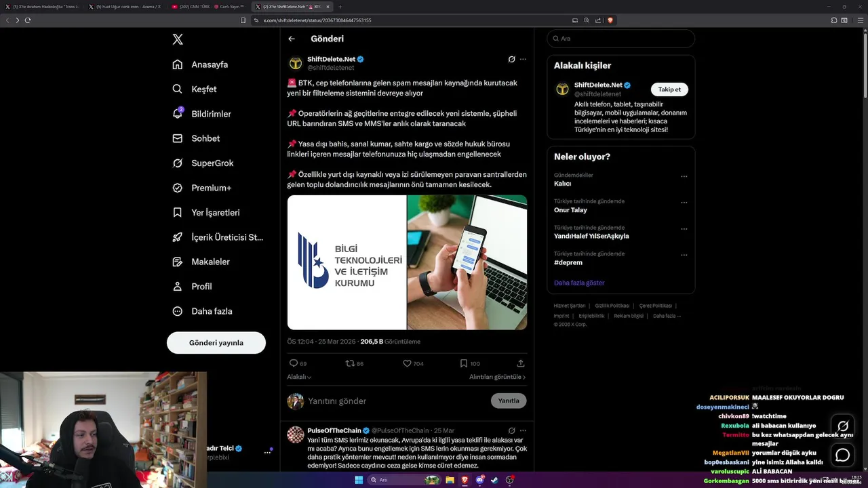
Task: Open SuperGrok from the sidebar
Action: 203,163
